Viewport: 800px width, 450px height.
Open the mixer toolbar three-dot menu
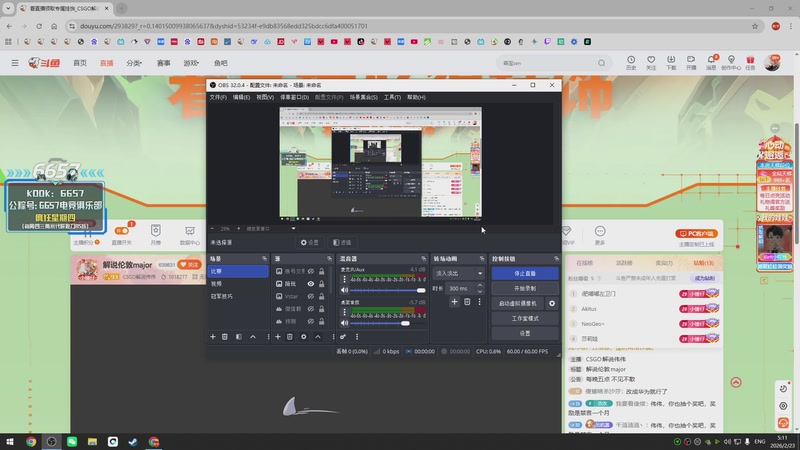point(357,337)
